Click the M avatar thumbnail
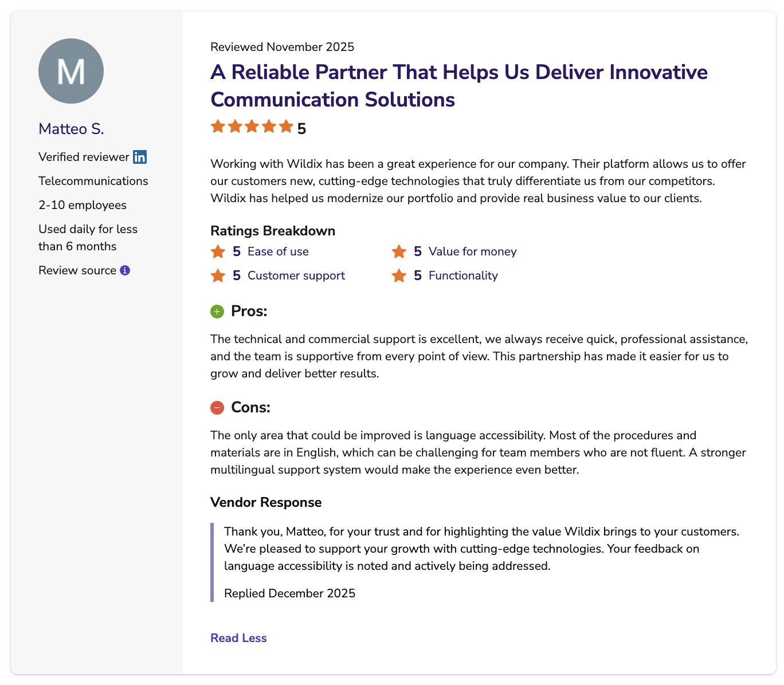 (71, 71)
